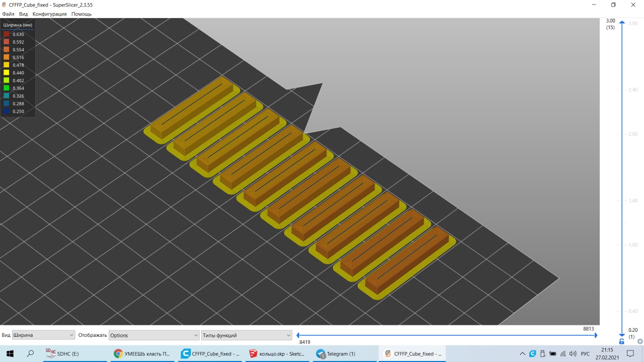Switch to SketchUp кольцо.skp taskbar window

point(277,353)
